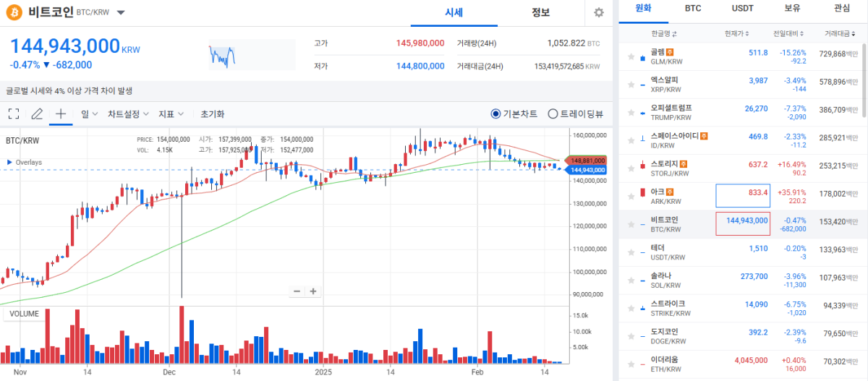The height and width of the screenshot is (381, 868).
Task: Open the 지표 indicators dropdown
Action: pos(171,114)
